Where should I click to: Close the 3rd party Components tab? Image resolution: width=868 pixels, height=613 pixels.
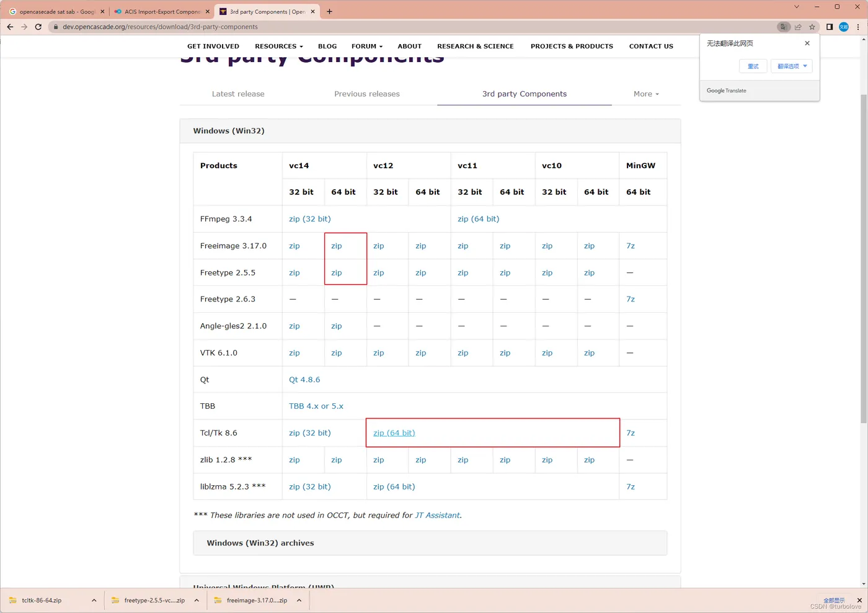tap(312, 11)
